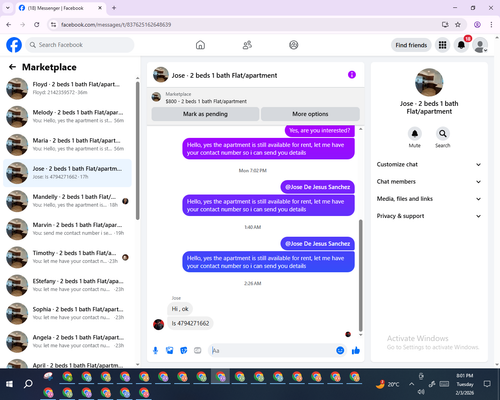Click More options button
This screenshot has width=500, height=400.
click(x=310, y=114)
